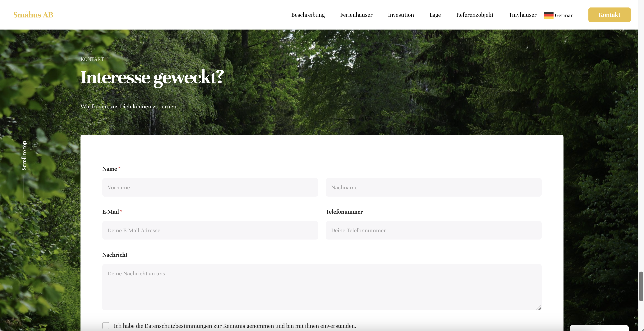Click the Scroll to top link

24,156
